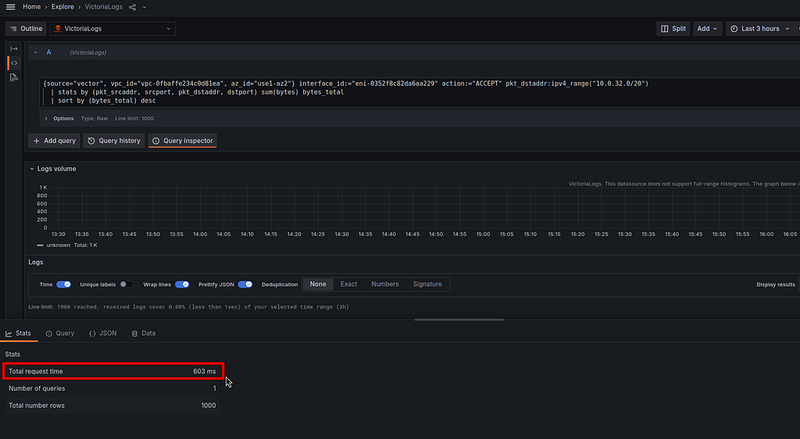Select the document sidebar icon below code icon

[x=14, y=78]
